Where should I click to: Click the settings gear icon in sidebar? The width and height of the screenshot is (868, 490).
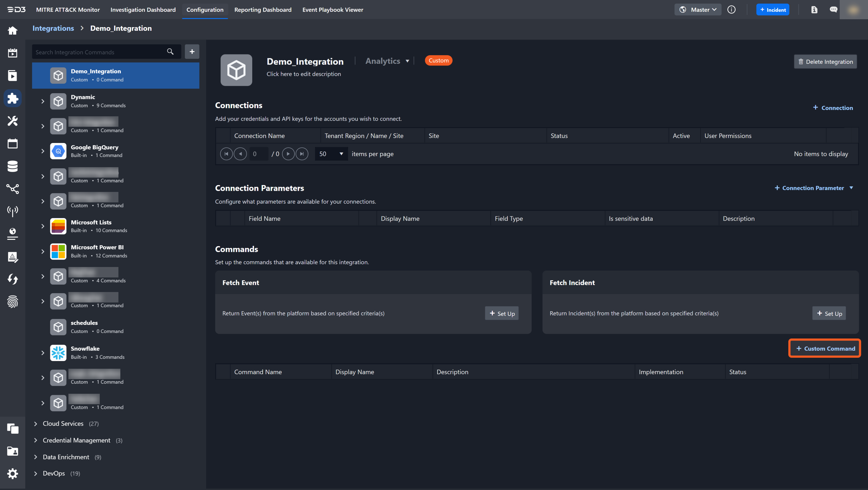point(12,474)
